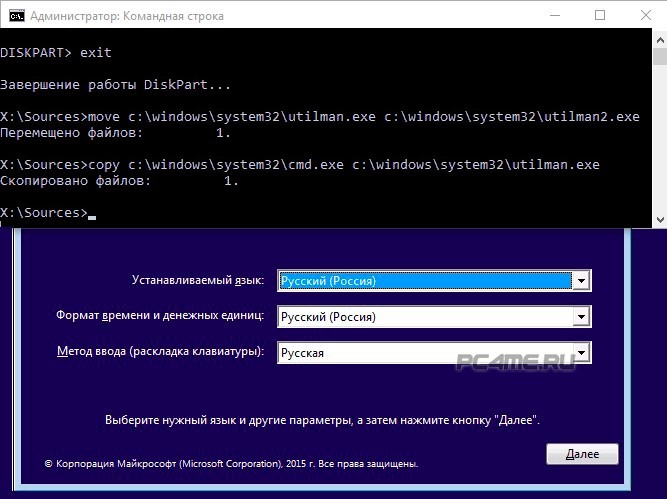Click the console scrollbar down arrow
This screenshot has height=499, width=667.
click(659, 219)
